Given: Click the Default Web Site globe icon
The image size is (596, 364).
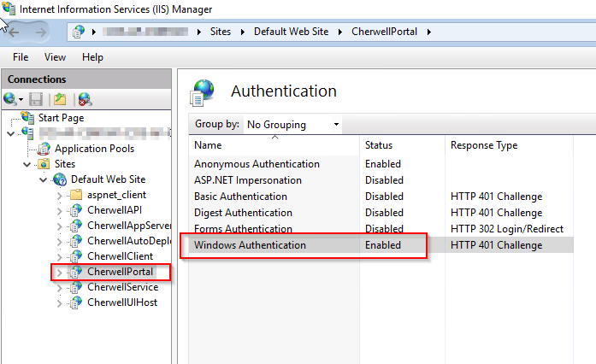Looking at the screenshot, I should coord(60,179).
